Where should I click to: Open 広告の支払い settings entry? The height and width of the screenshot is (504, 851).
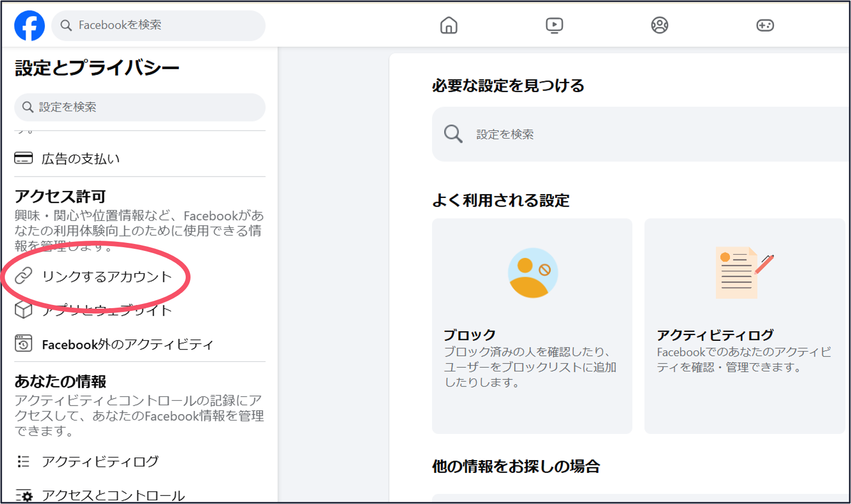81,159
